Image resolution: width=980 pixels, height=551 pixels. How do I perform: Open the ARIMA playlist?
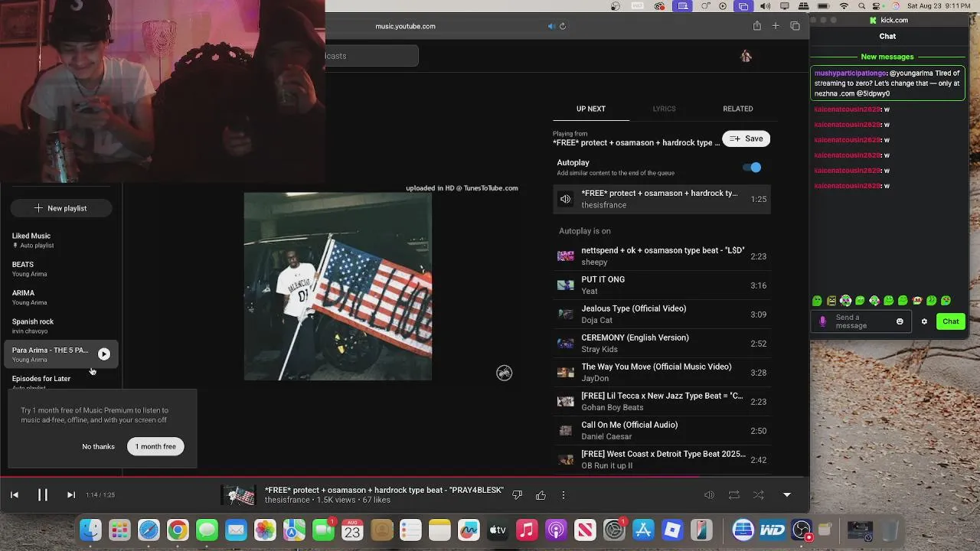click(x=61, y=297)
